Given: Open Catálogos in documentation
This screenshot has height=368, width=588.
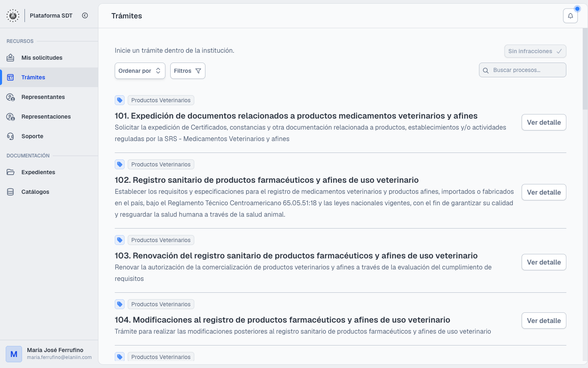Looking at the screenshot, I should coord(49,192).
